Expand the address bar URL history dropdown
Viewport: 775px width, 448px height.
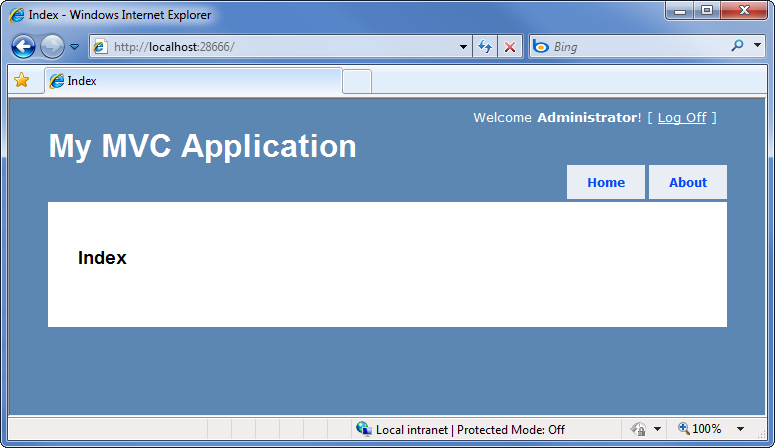click(x=463, y=47)
